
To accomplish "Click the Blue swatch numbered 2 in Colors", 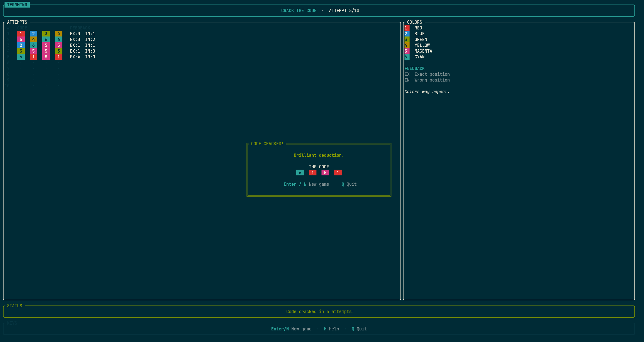I will click(x=407, y=34).
